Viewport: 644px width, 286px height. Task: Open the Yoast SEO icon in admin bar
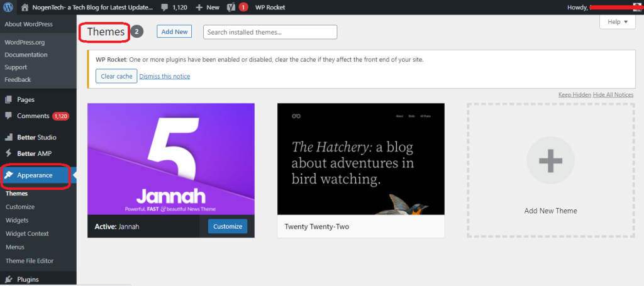point(231,8)
